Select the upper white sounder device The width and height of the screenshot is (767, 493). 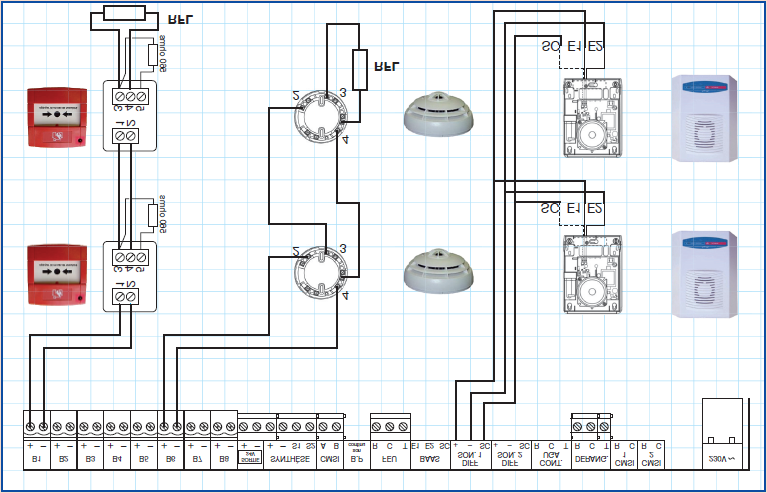click(704, 118)
